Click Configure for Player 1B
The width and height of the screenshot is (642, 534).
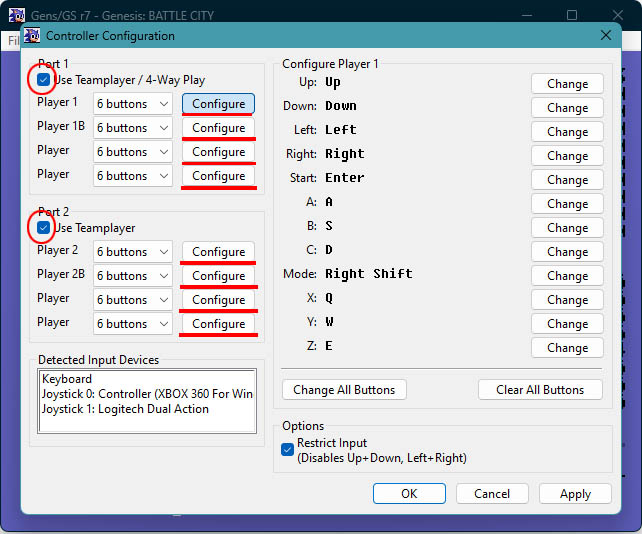(218, 128)
